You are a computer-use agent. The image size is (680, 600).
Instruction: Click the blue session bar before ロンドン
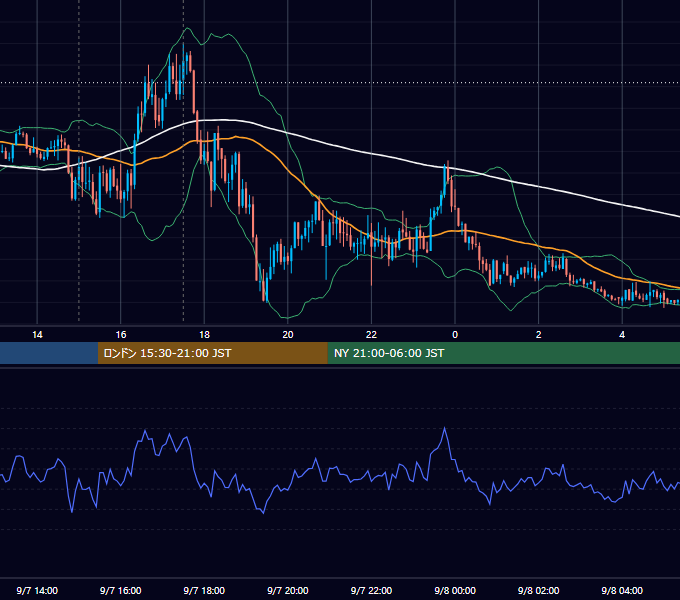pos(49,353)
